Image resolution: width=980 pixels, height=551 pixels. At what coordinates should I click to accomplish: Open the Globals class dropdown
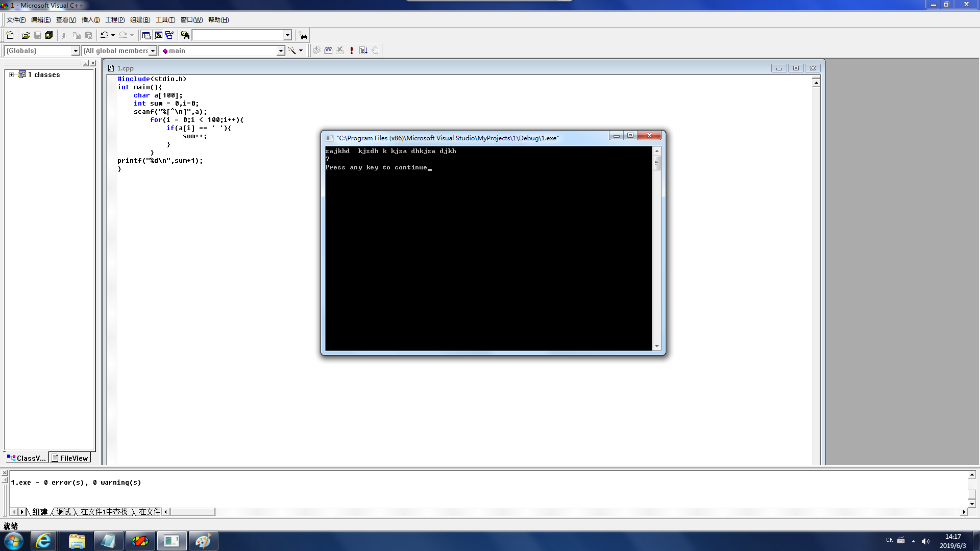(76, 51)
